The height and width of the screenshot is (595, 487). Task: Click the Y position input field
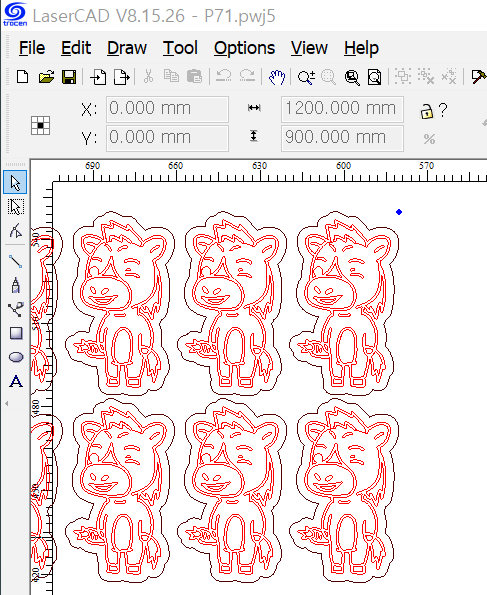pyautogui.click(x=167, y=138)
